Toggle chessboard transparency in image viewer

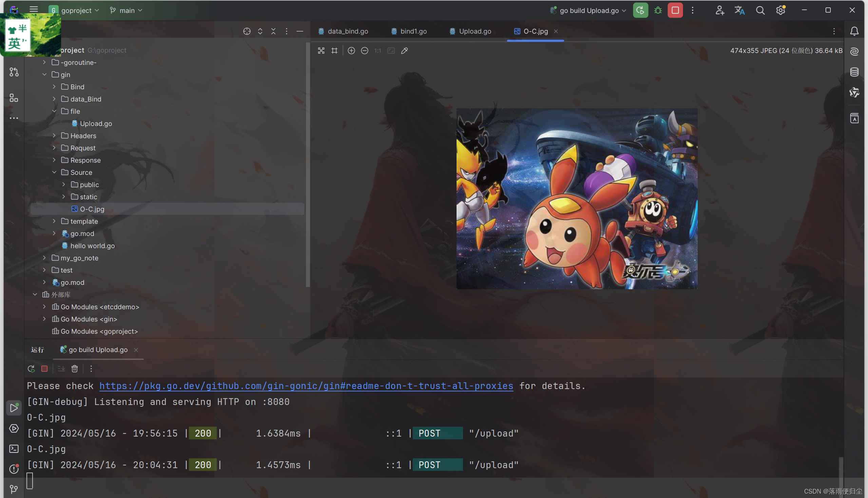click(x=321, y=51)
